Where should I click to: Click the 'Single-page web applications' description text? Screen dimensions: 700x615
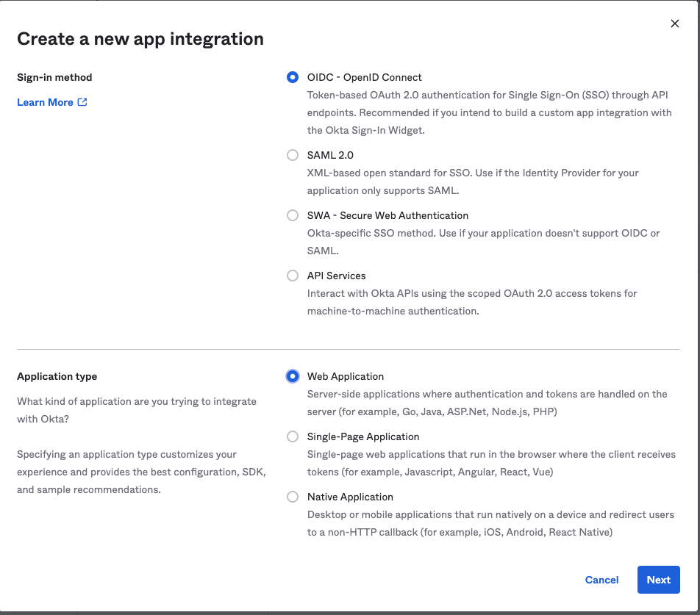(491, 463)
